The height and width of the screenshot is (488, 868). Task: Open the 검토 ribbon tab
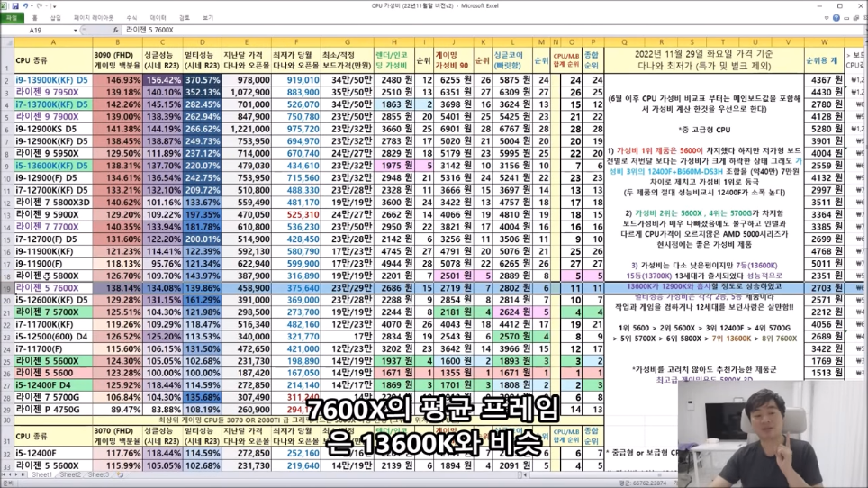185,18
